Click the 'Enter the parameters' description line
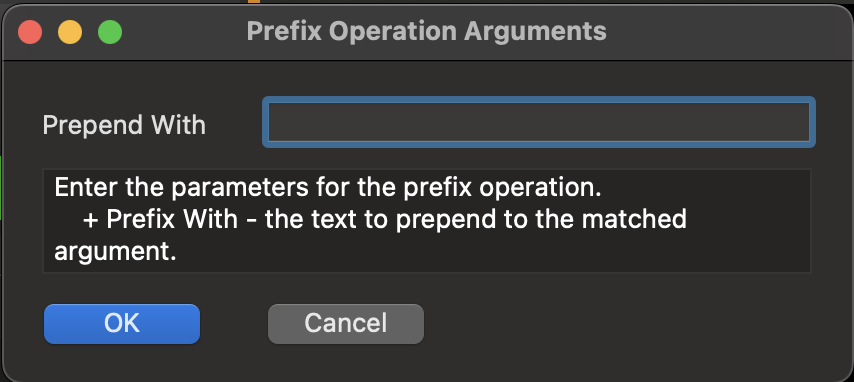The width and height of the screenshot is (854, 382). 328,188
